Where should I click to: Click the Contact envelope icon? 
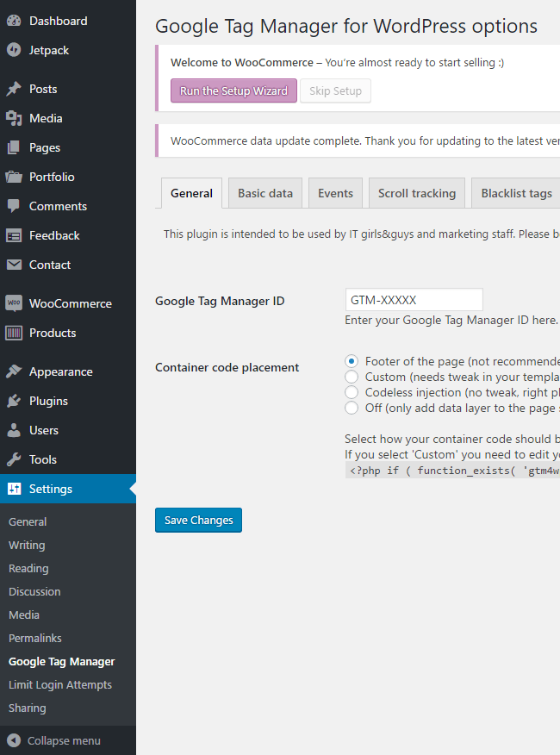click(x=14, y=265)
